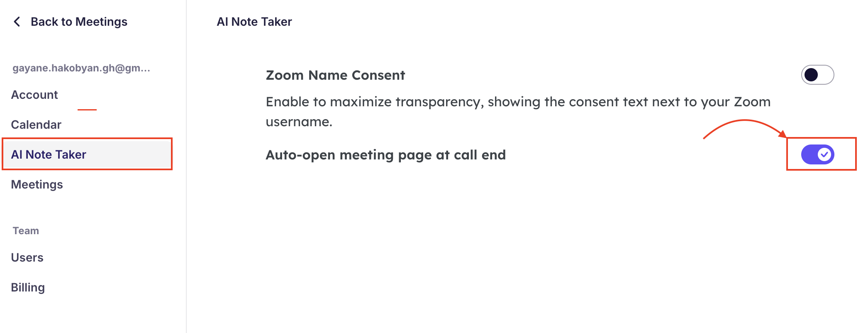Viewport: 868px width, 333px height.
Task: Open the Account settings section
Action: click(34, 95)
